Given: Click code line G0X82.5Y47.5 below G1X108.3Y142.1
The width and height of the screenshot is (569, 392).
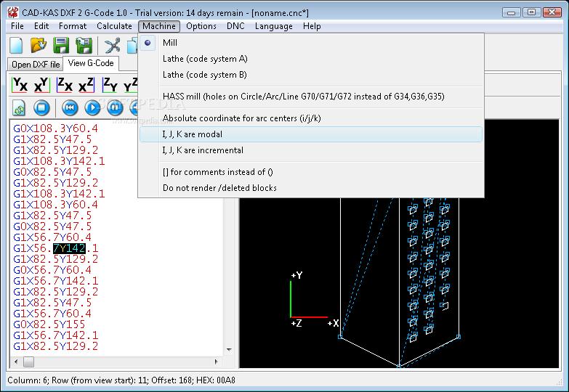Looking at the screenshot, I should click(x=52, y=172).
